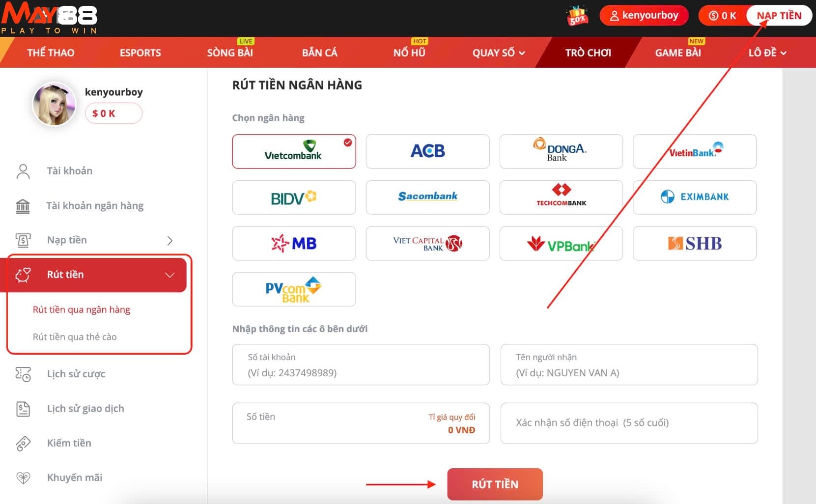Viewport: 816px width, 504px height.
Task: Open SÒNG BÀI live tab
Action: (x=230, y=53)
